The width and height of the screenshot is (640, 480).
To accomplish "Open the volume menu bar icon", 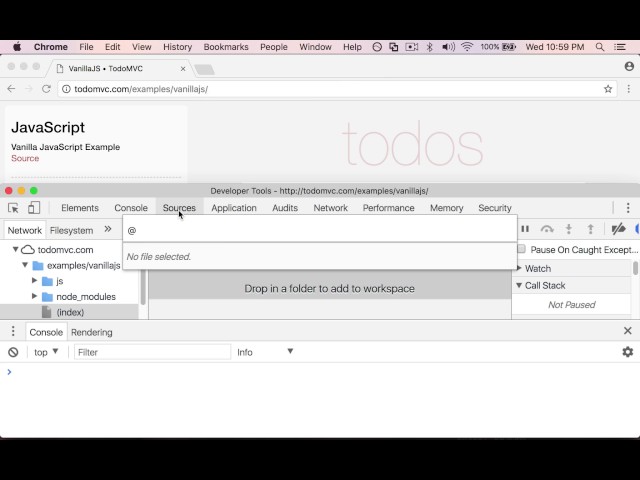I will click(448, 47).
